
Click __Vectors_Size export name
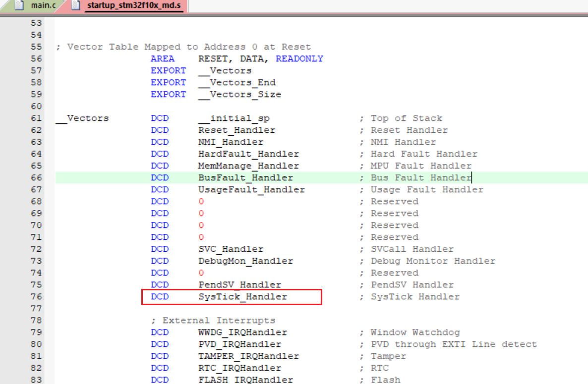pos(240,95)
